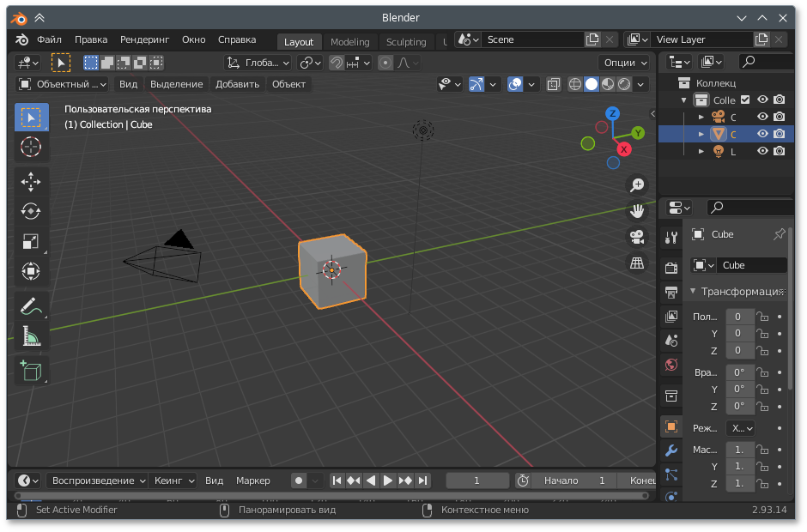The image size is (807, 532).
Task: Activate the Measure tool
Action: pos(32,336)
